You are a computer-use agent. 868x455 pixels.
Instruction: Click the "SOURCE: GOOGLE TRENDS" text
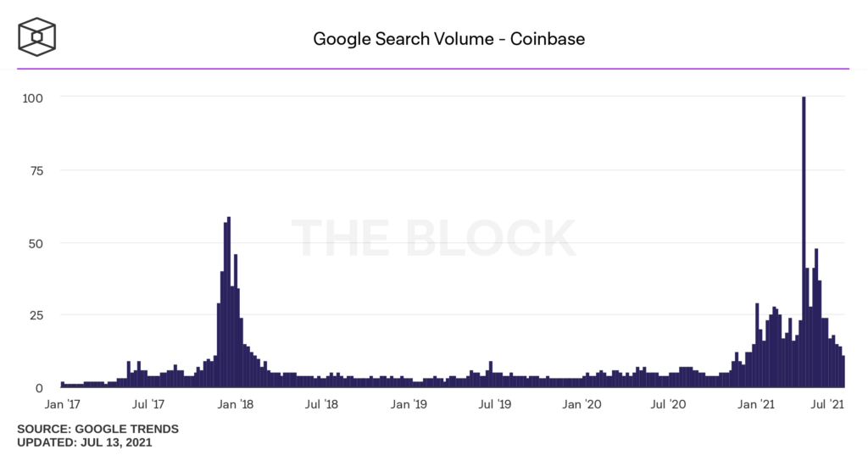[97, 430]
